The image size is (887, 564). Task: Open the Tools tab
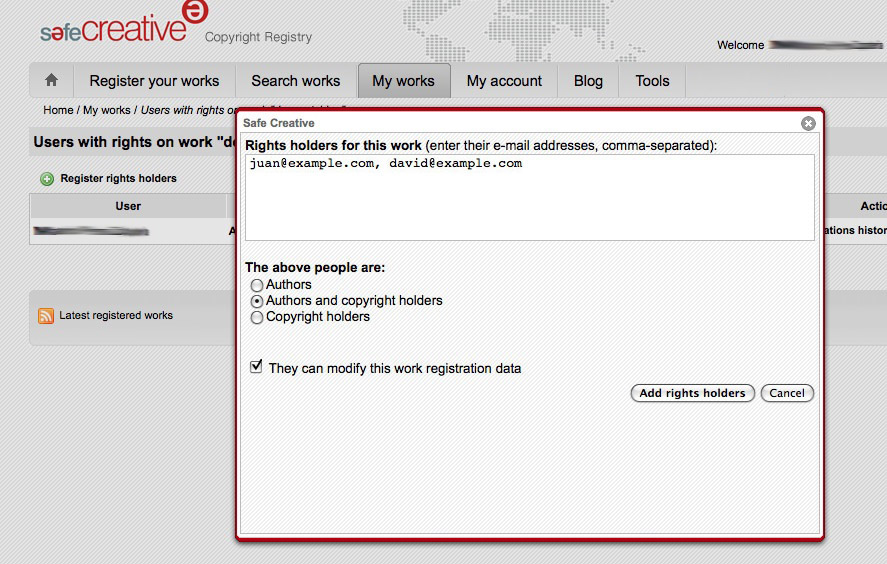(652, 81)
